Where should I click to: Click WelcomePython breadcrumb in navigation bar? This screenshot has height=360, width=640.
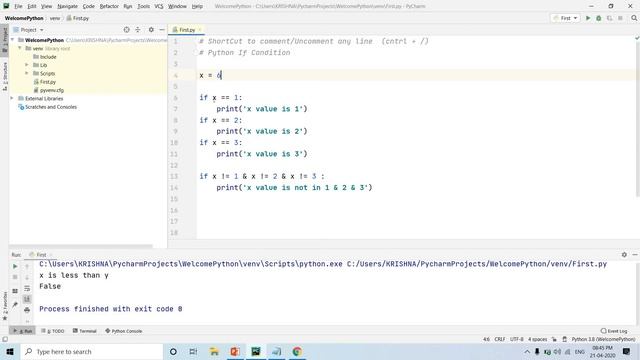24,18
